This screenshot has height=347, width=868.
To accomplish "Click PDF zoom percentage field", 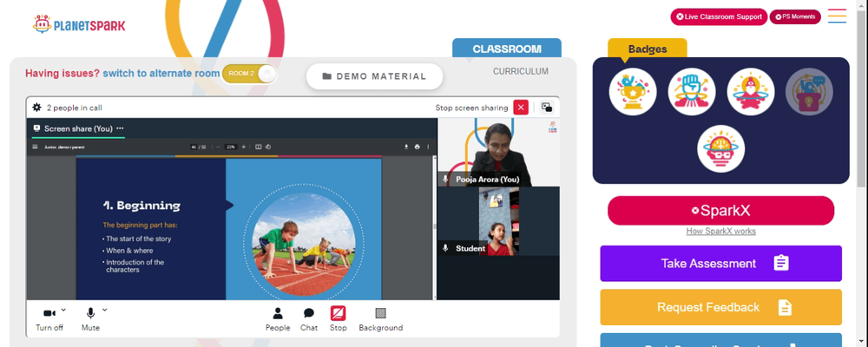I will pos(231,147).
